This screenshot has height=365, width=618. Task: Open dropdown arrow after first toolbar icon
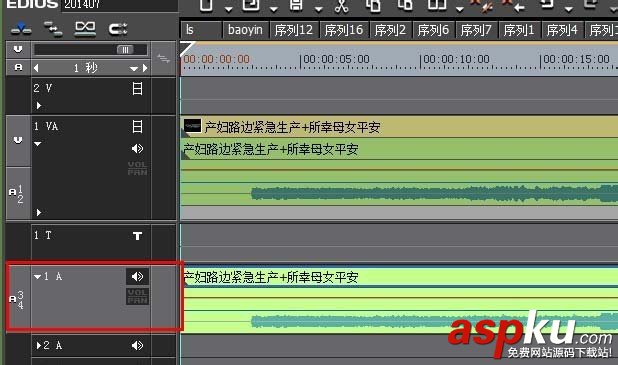tap(228, 9)
